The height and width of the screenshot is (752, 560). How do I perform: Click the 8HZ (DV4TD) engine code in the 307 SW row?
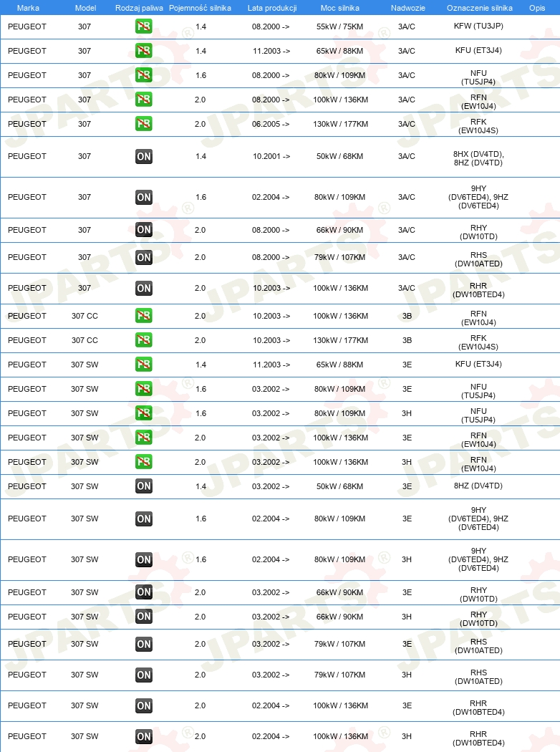point(478,486)
